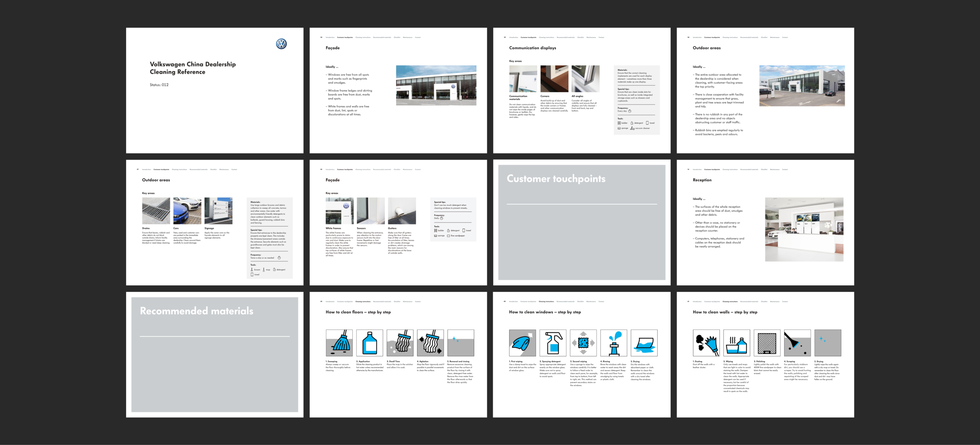The width and height of the screenshot is (980, 445).
Task: Open the Cars photo thumbnail
Action: tap(187, 211)
